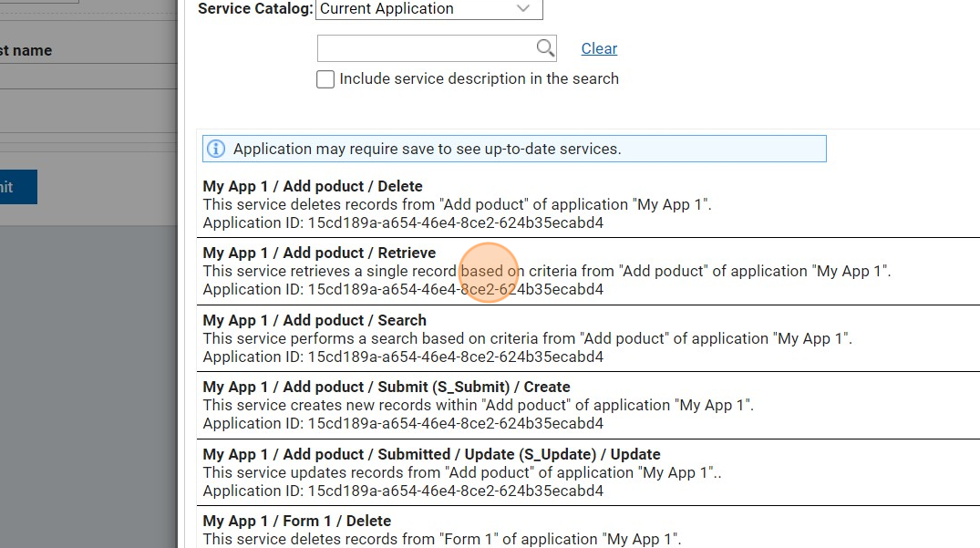This screenshot has height=548, width=980.
Task: Choose My App 1 / Add poduct / Search service
Action: click(315, 320)
